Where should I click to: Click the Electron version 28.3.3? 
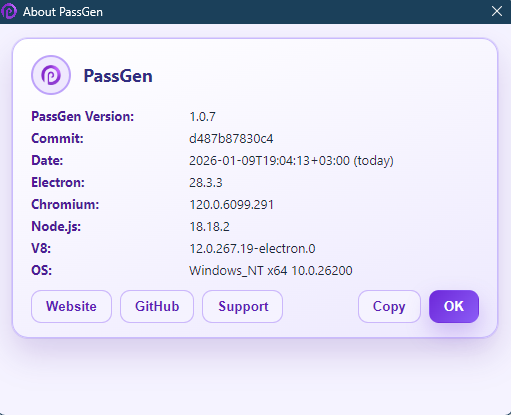[206, 183]
